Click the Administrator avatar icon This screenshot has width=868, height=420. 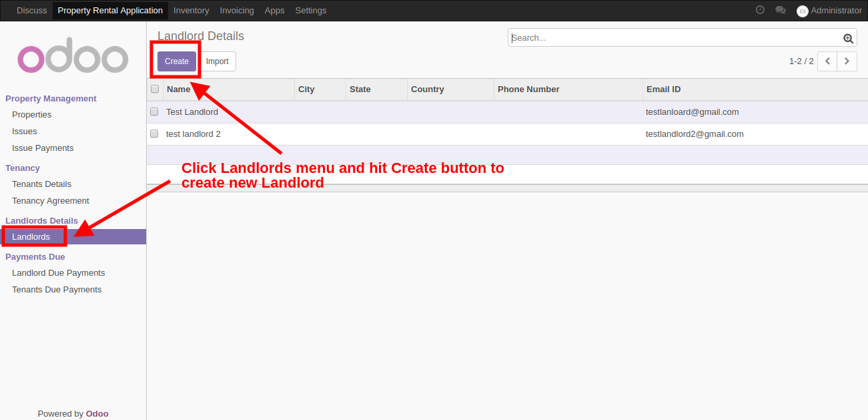pos(802,11)
